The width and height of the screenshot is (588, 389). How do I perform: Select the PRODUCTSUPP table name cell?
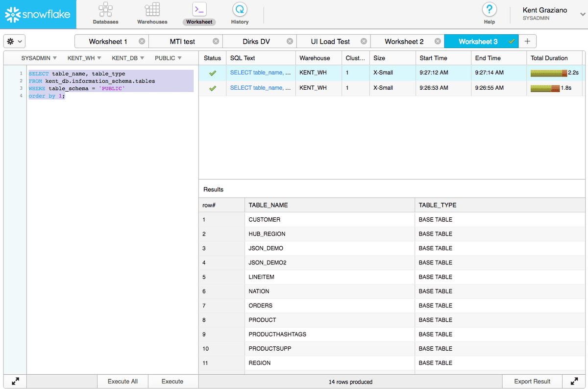click(330, 349)
